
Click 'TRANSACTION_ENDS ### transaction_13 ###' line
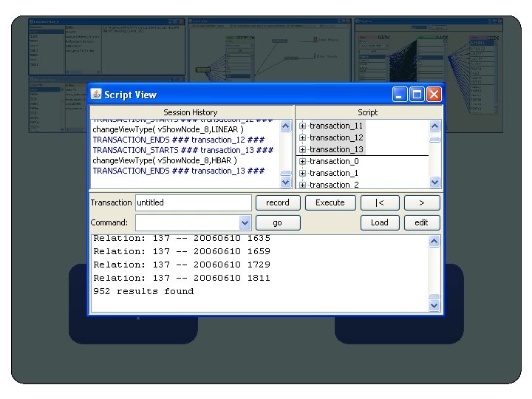179,171
